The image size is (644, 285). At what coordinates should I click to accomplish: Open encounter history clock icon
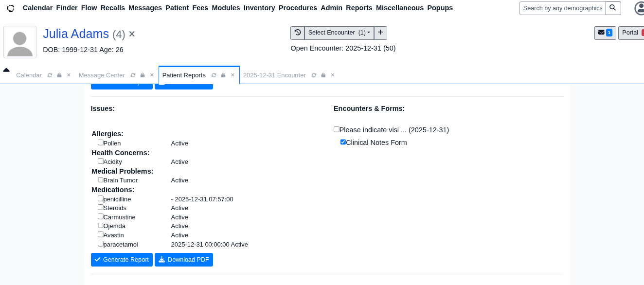(x=297, y=33)
